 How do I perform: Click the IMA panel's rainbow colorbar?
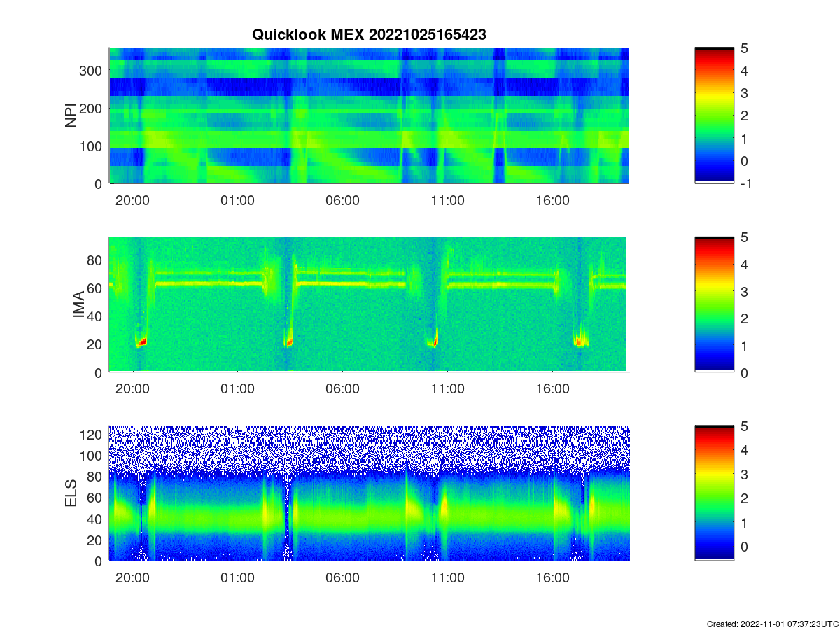[x=714, y=304]
